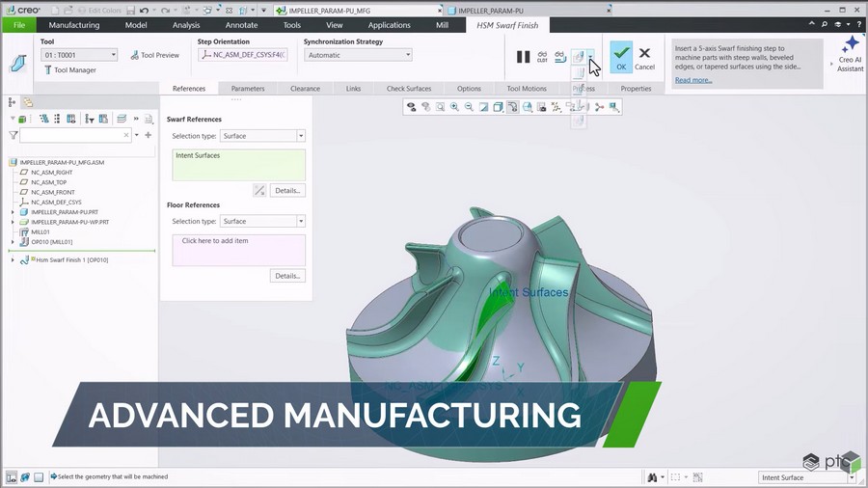The height and width of the screenshot is (488, 868).
Task: Expand the IMPELLER_PARAM-PU.PRT tree node
Action: click(x=13, y=212)
